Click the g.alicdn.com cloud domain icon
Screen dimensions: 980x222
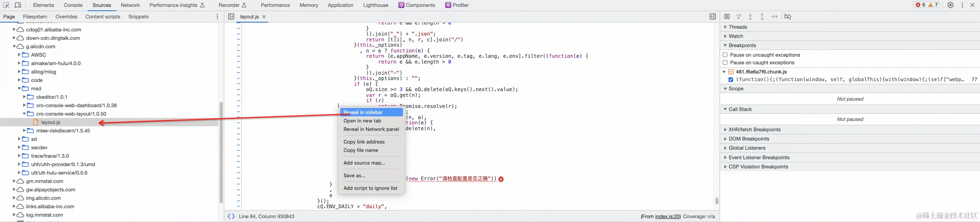click(21, 46)
